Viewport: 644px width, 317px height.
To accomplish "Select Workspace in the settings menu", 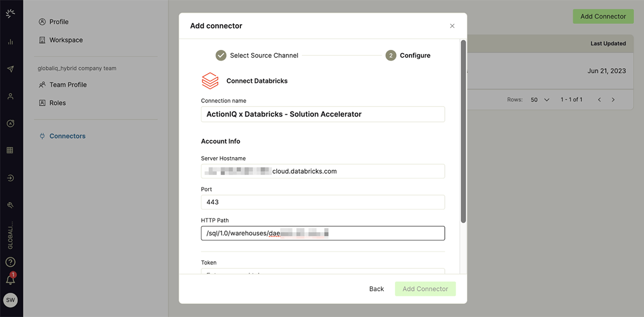I will [x=65, y=40].
